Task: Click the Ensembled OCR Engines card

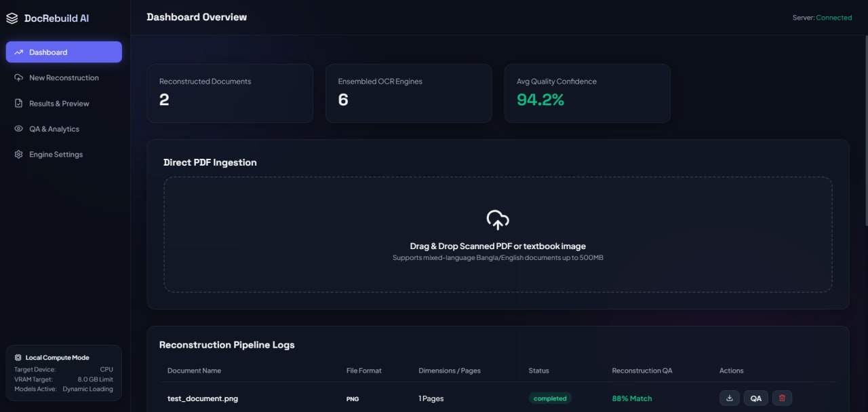Action: pos(409,94)
